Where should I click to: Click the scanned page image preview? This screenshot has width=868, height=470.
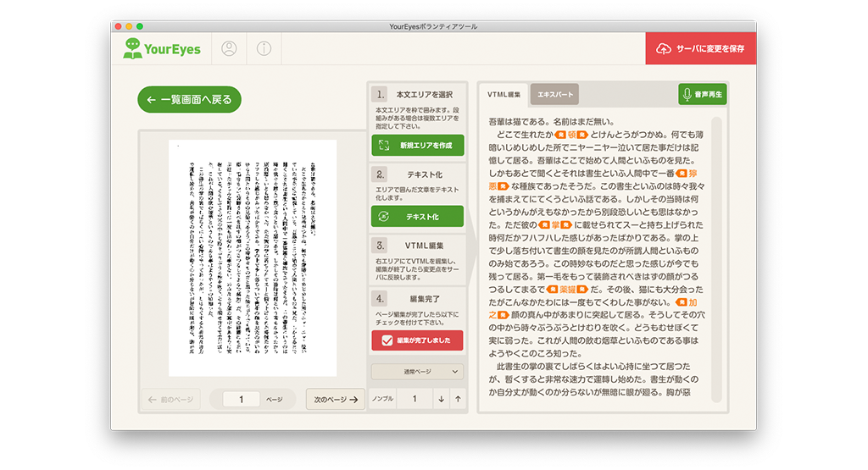(x=253, y=258)
